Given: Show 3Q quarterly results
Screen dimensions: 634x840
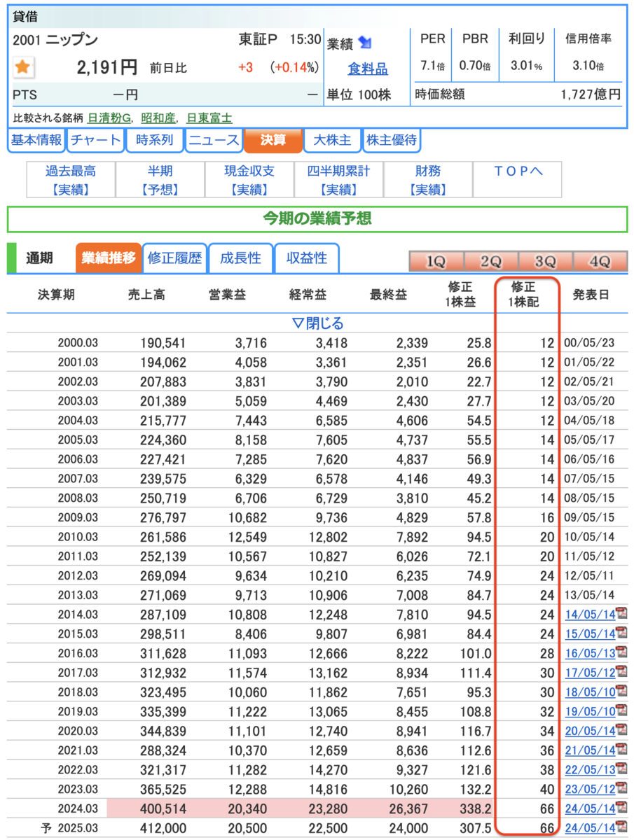Looking at the screenshot, I should [x=545, y=262].
